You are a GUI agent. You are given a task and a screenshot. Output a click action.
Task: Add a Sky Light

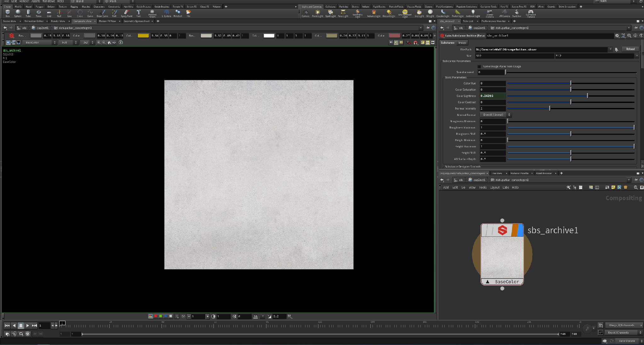pyautogui.click(x=419, y=13)
